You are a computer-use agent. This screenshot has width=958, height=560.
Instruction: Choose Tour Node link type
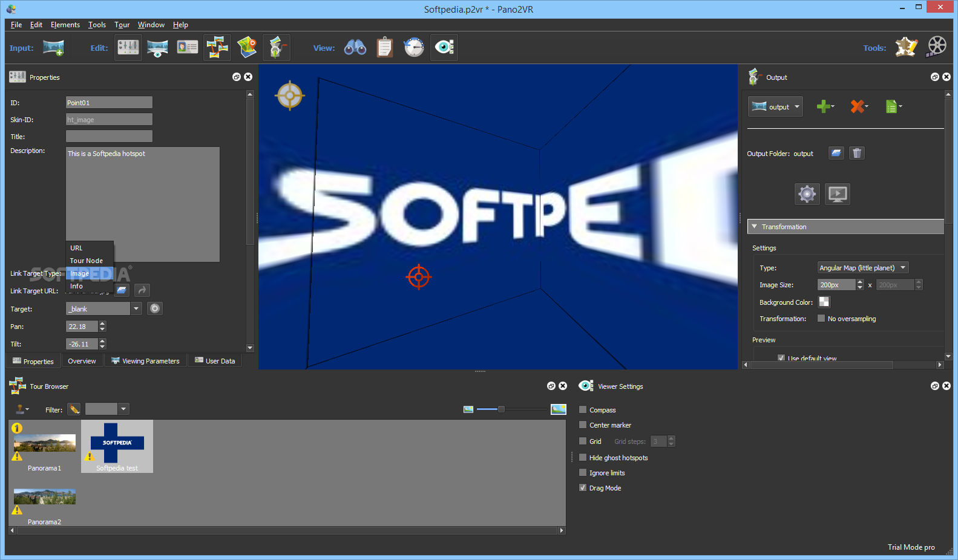pyautogui.click(x=90, y=261)
